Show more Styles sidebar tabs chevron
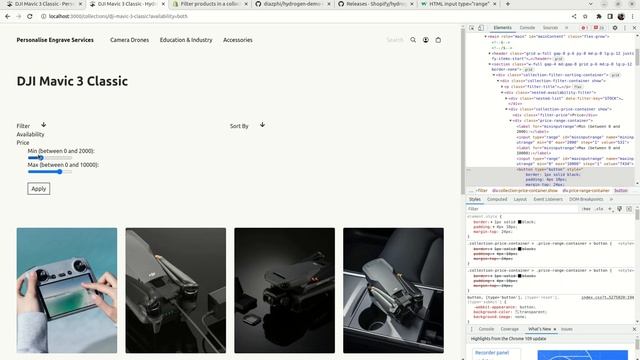 point(611,199)
